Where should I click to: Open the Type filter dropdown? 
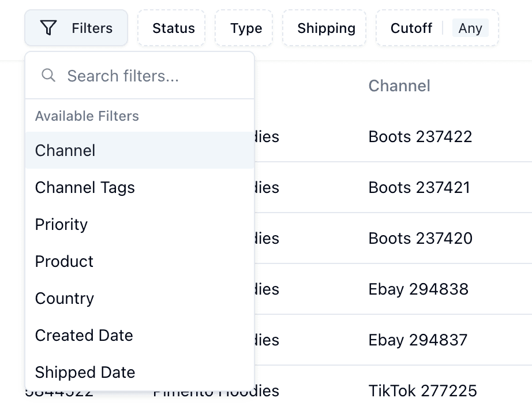(x=246, y=28)
